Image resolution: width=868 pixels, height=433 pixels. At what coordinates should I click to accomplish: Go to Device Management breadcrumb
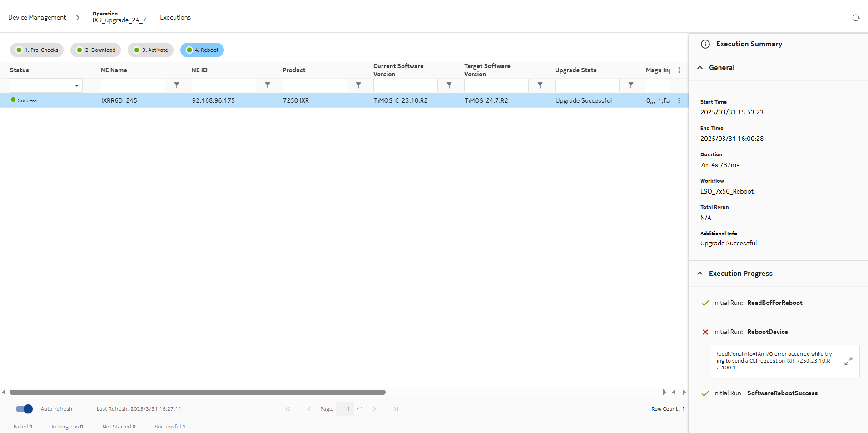point(37,18)
